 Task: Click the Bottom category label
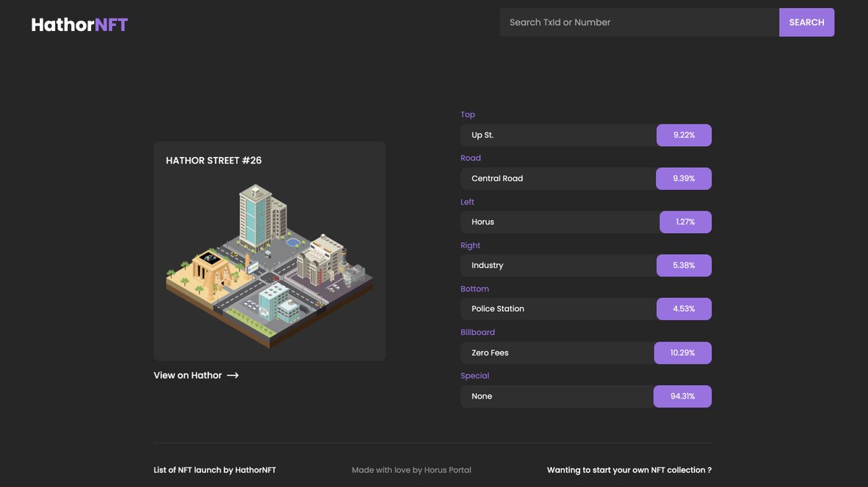475,289
